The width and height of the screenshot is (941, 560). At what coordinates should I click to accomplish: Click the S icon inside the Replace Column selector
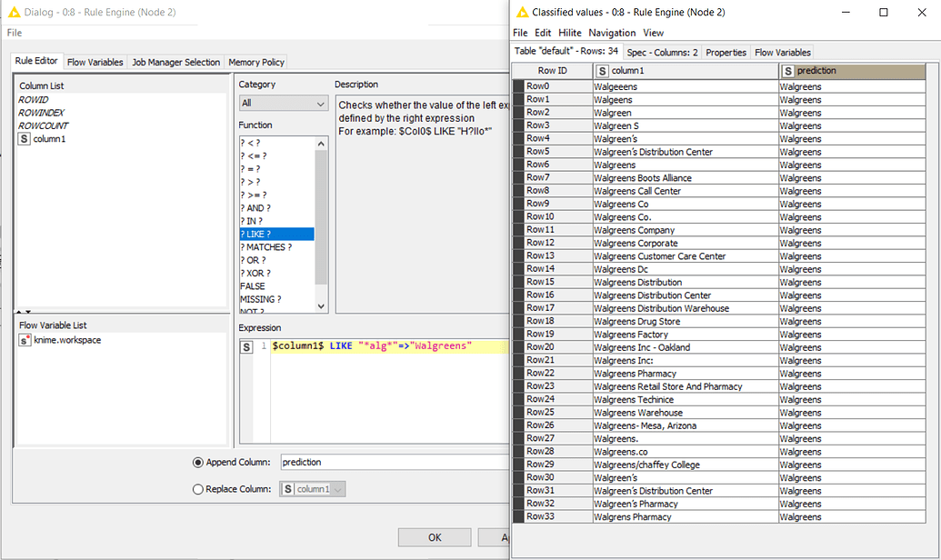click(x=290, y=488)
